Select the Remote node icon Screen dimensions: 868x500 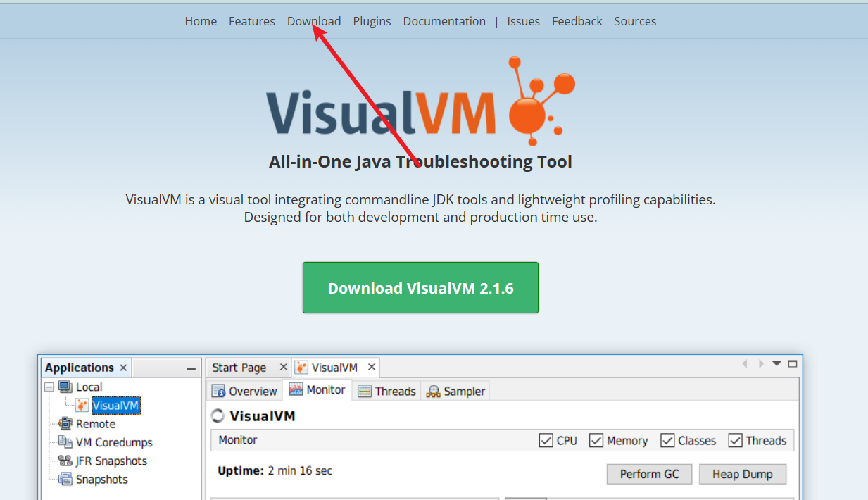pyautogui.click(x=67, y=424)
